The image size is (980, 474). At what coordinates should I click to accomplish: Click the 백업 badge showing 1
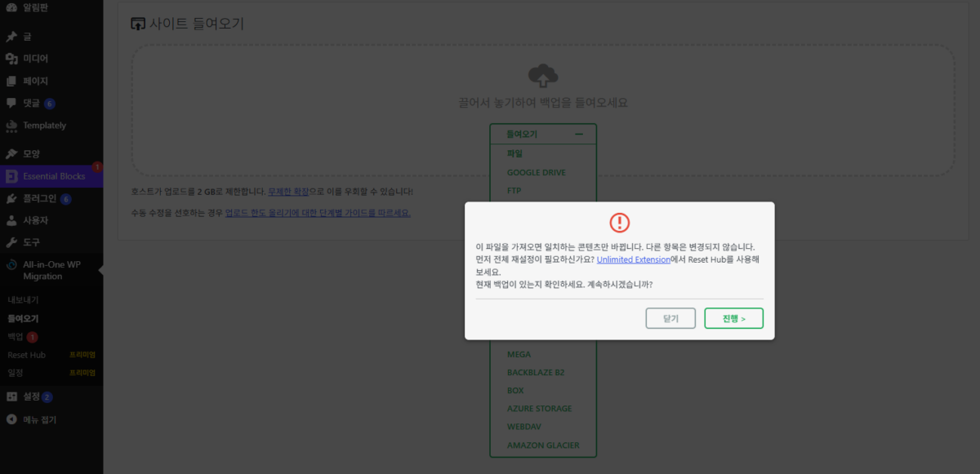point(32,337)
